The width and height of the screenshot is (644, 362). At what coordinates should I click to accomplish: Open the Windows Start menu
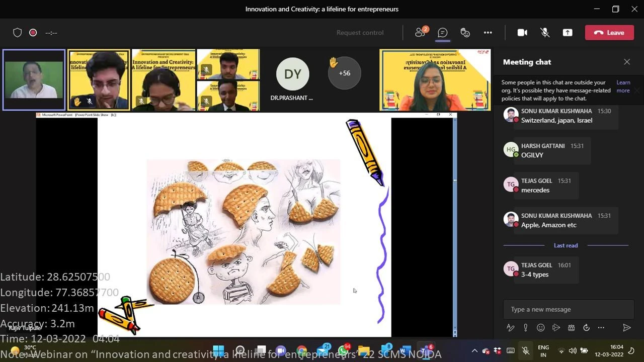pos(218,350)
